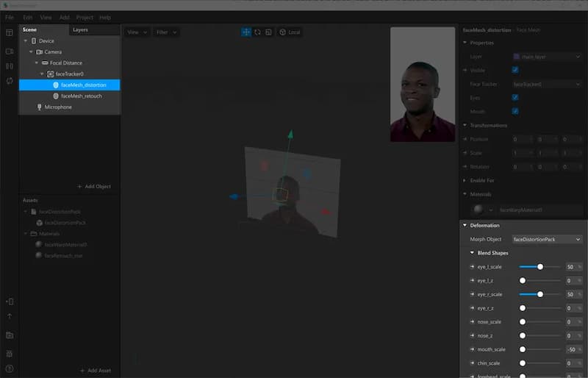Collapse the Transformations section

(x=465, y=125)
